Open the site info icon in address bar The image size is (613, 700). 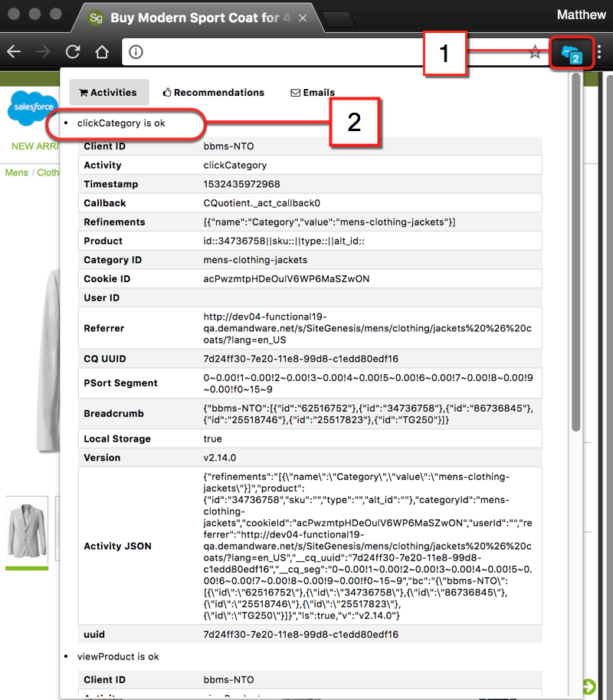136,52
